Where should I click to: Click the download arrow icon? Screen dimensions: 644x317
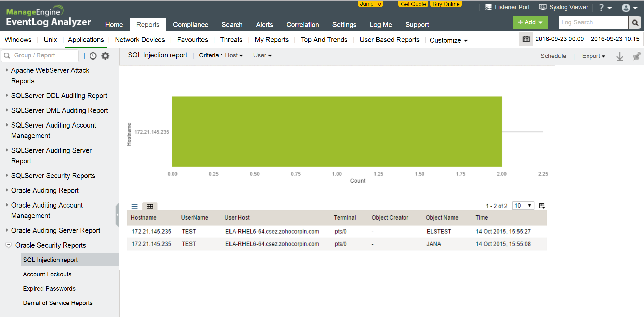620,56
